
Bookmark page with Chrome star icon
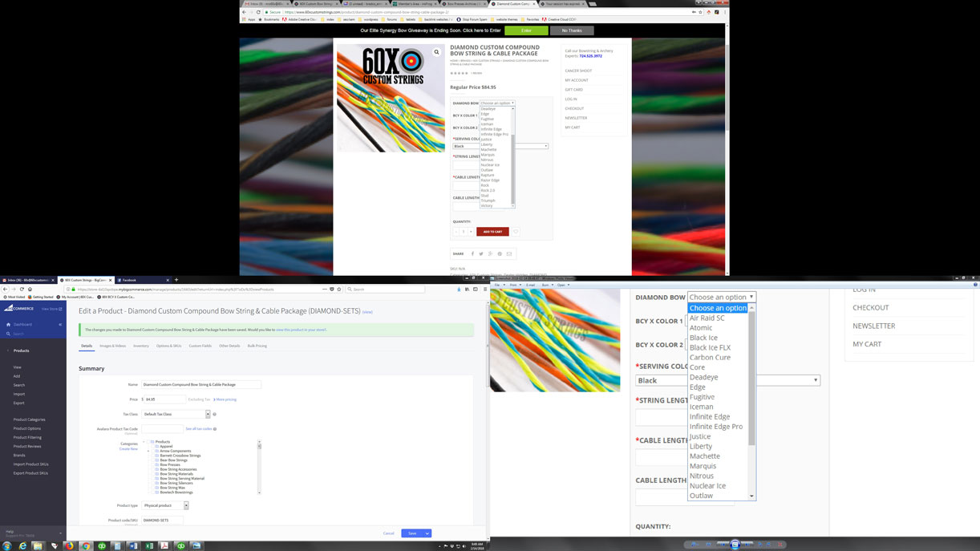pos(701,12)
